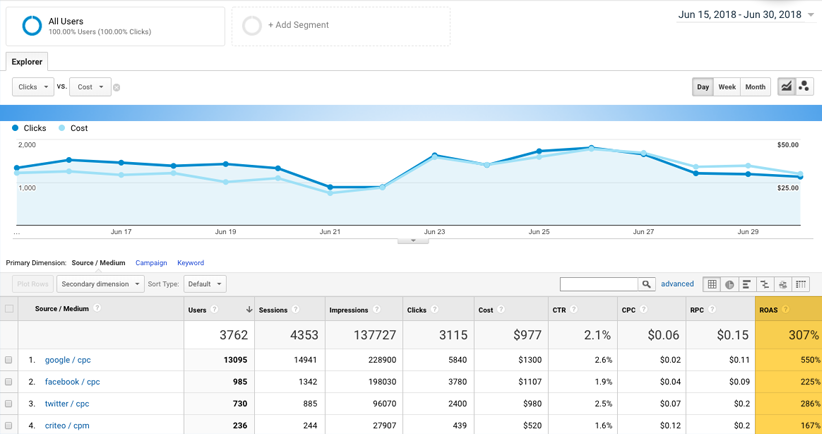Choose Campaign as primary dimension

(x=151, y=263)
